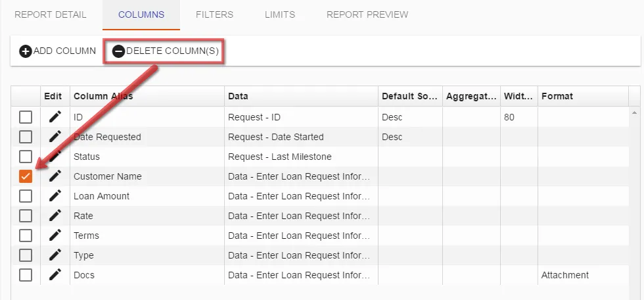Click the Format column header
Screen dimensions: 644x300
pyautogui.click(x=584, y=96)
